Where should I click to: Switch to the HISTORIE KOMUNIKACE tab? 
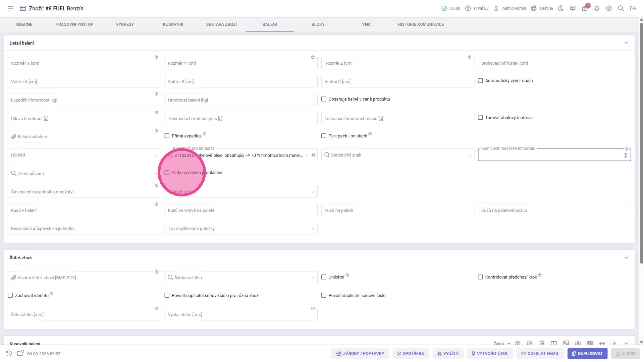421,24
